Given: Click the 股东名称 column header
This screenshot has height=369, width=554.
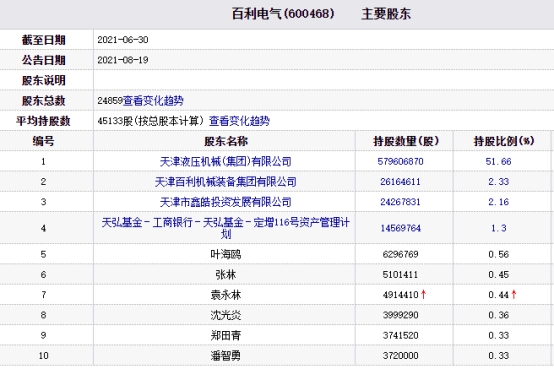Looking at the screenshot, I should pos(225,141).
